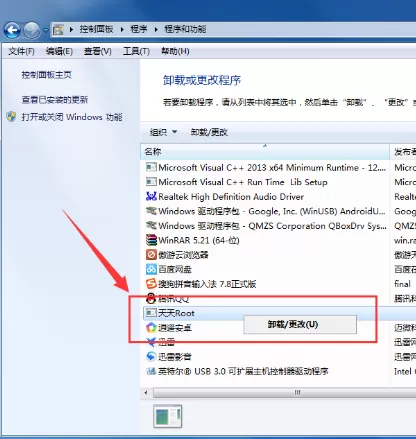Screen dimensions: 416x439
Task: Sort by the 名称 column header
Action: pyautogui.click(x=265, y=152)
